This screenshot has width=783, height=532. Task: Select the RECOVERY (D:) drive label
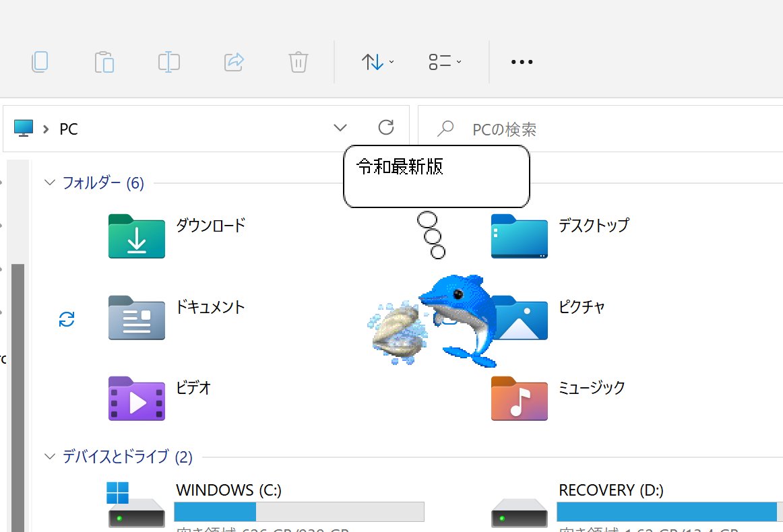611,490
